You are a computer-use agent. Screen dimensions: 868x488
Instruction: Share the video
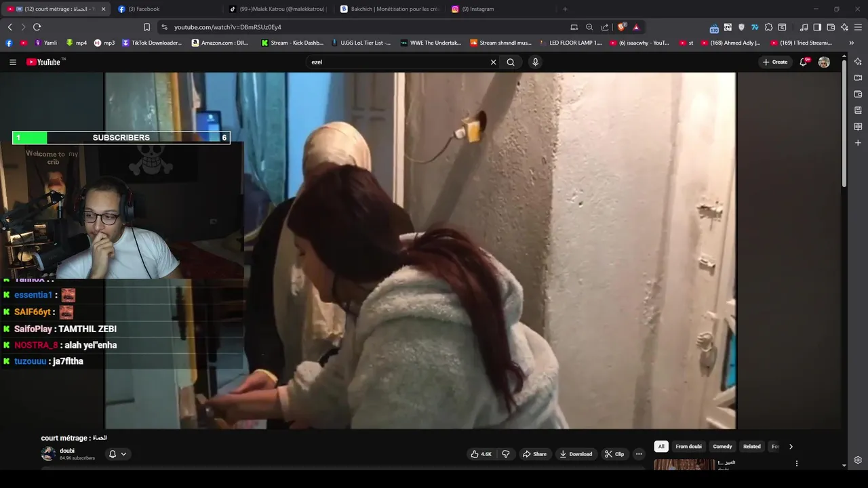tap(534, 454)
